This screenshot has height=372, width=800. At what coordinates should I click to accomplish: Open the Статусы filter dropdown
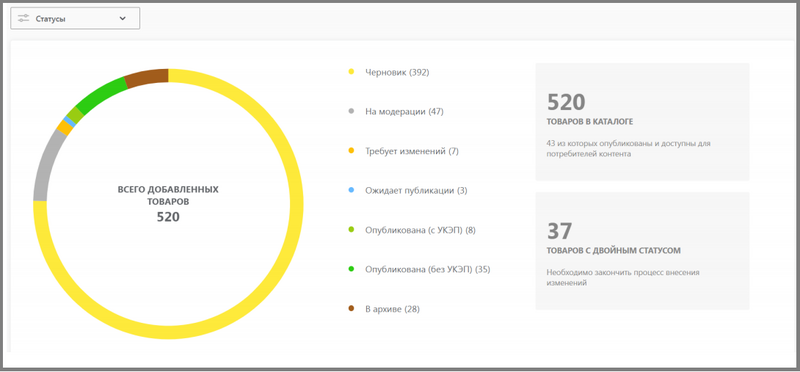pos(75,18)
